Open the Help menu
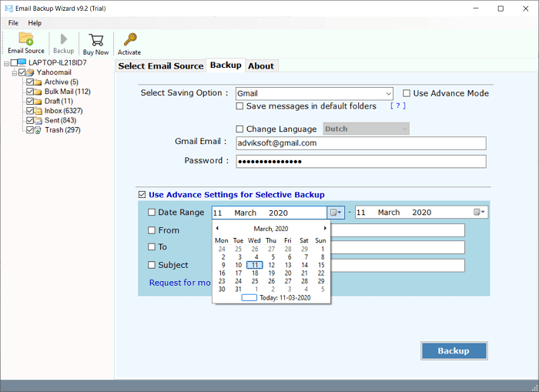Viewport: 539px width, 392px height. [x=35, y=23]
